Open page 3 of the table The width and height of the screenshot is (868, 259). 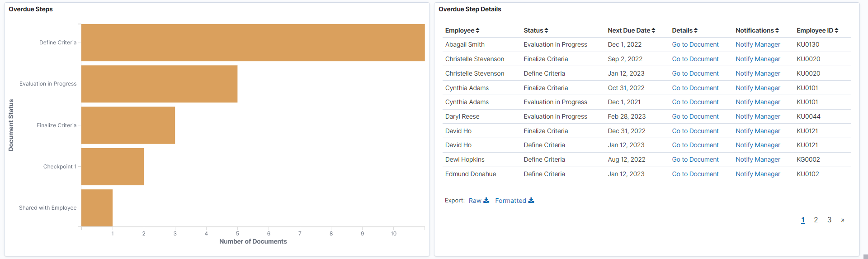coord(829,220)
